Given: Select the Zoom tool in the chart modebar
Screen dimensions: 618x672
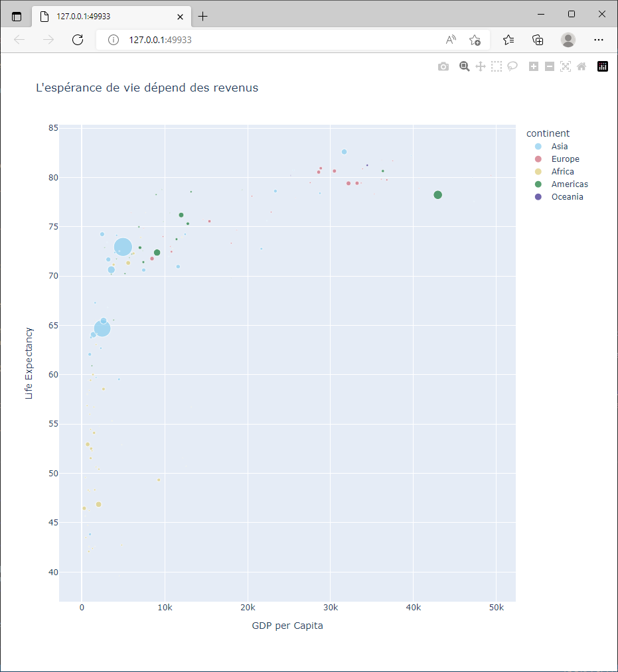Looking at the screenshot, I should pos(465,66).
